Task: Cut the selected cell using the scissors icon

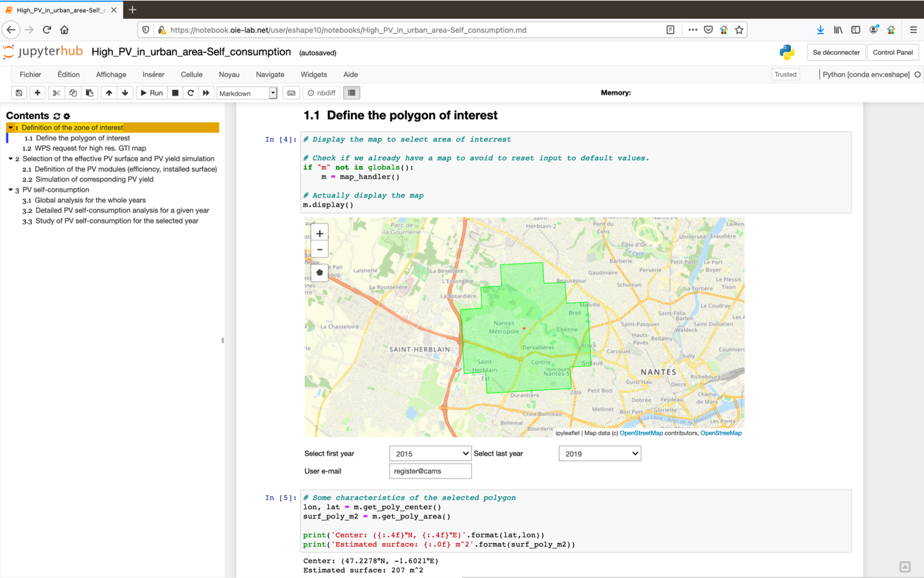Action: tap(56, 92)
